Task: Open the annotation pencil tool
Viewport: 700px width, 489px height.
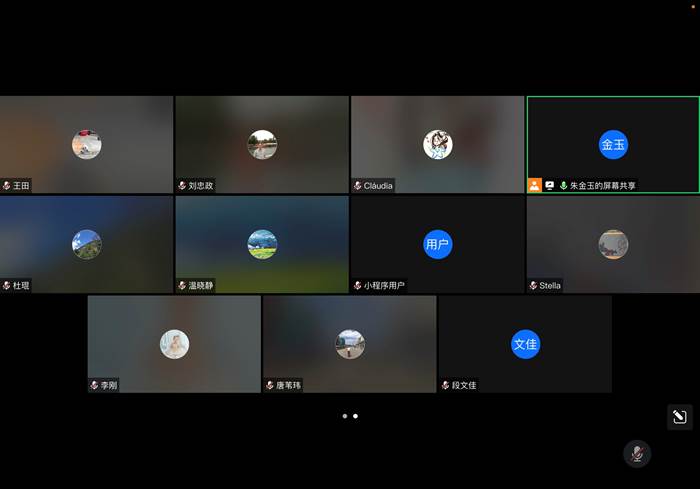Action: click(x=679, y=417)
